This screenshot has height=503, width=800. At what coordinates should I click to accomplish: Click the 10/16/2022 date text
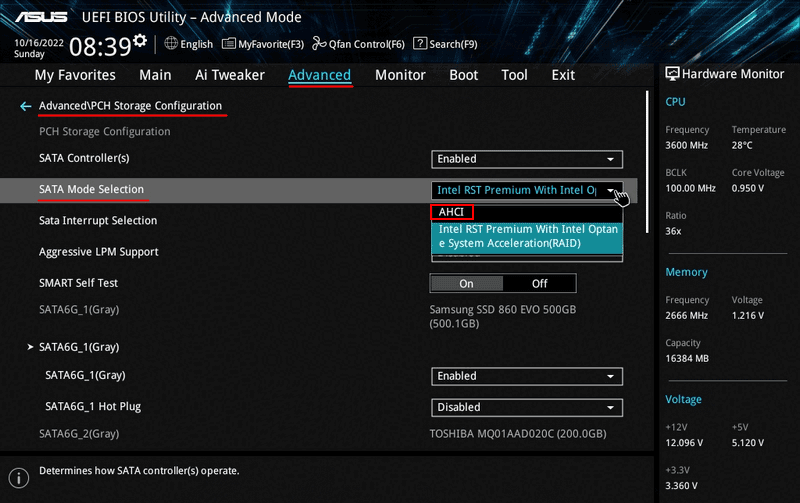click(39, 43)
